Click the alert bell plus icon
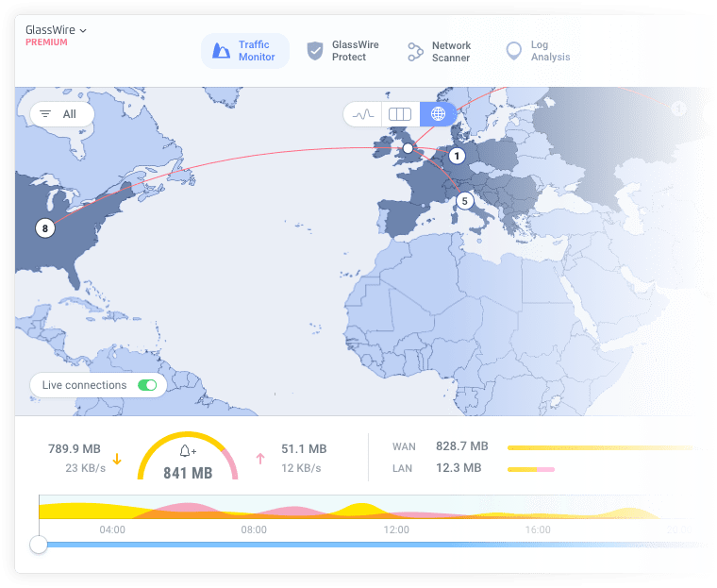 [x=188, y=451]
